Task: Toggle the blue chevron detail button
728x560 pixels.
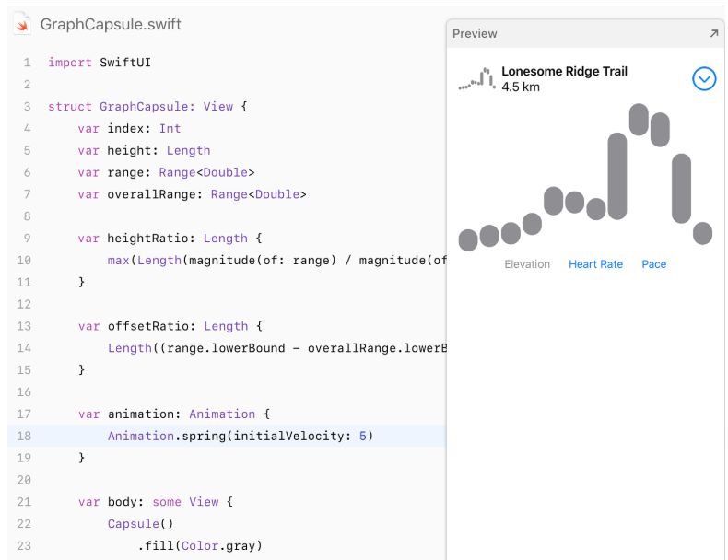Action: click(x=704, y=79)
